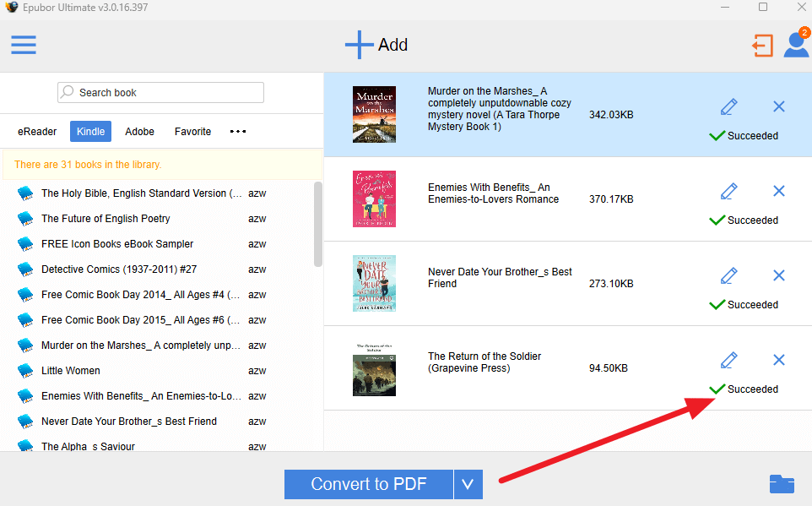Switch to the eReader tab
The image size is (812, 506).
37,132
